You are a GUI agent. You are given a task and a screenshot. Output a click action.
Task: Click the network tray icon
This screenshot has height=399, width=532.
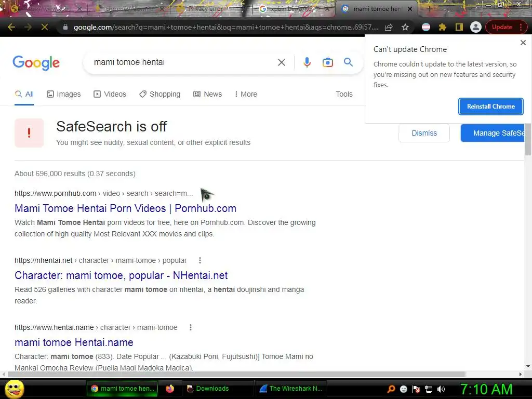click(429, 389)
